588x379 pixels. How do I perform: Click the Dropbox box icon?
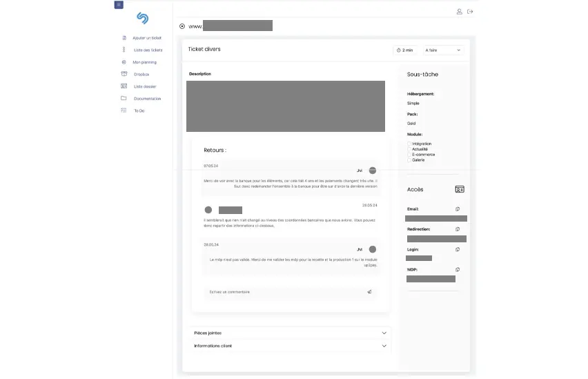coord(124,74)
